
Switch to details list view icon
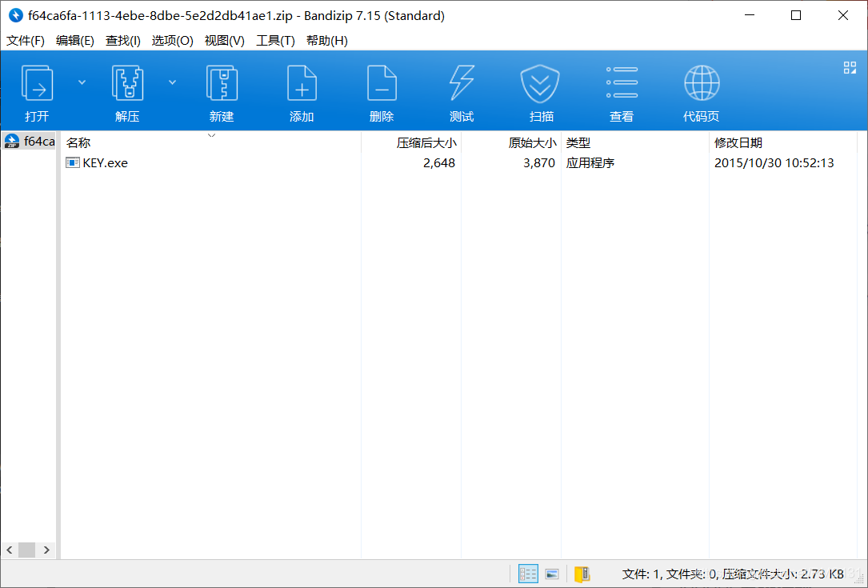[x=527, y=574]
